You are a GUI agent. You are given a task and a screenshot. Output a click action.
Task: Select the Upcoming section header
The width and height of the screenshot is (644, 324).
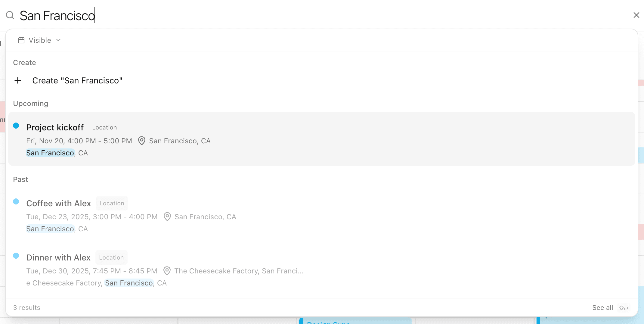click(31, 103)
